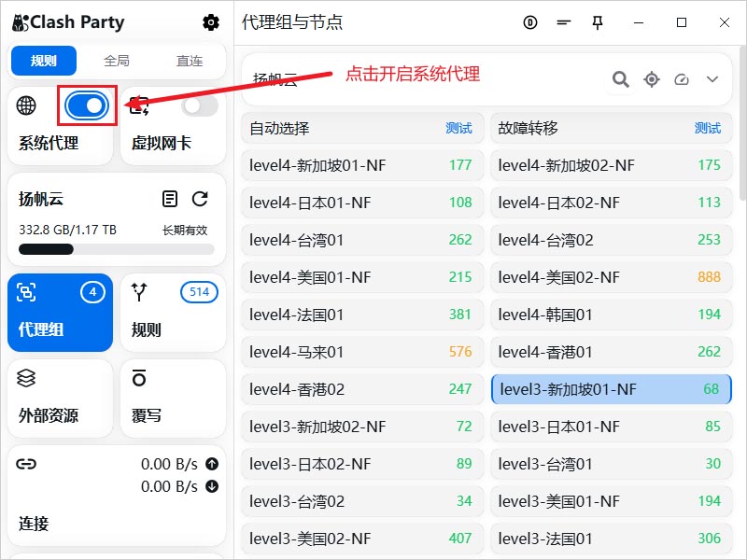Image resolution: width=747 pixels, height=560 pixels.
Task: Click 测试 for the 故障转移 group
Action: coord(709,128)
